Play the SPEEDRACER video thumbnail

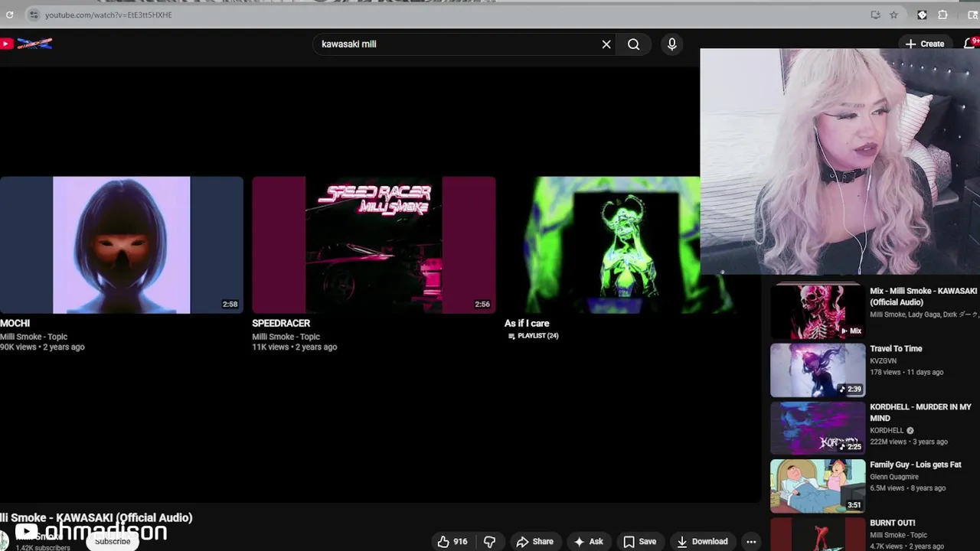(x=374, y=245)
